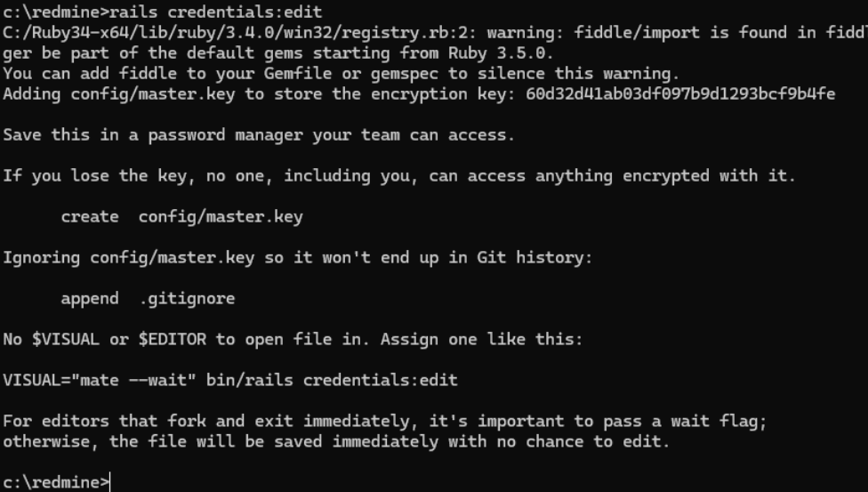
Task: Click the empty c:\redmine> prompt at bottom
Action: 55,482
